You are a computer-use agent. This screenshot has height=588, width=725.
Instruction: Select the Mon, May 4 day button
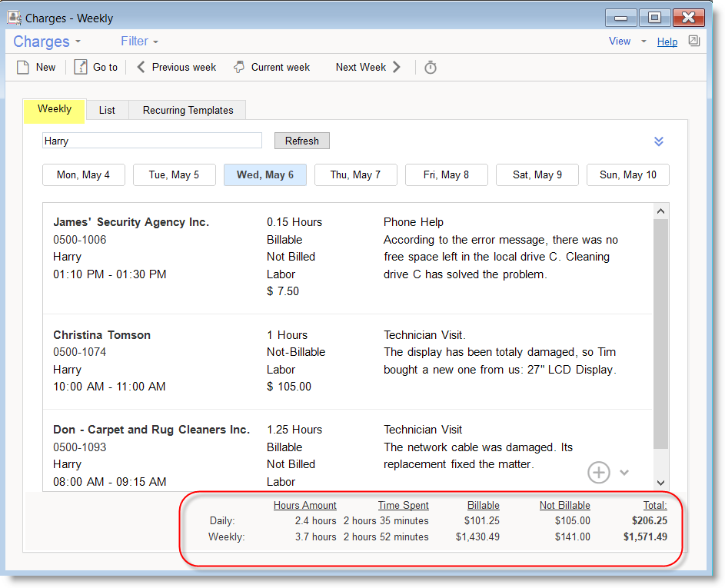[x=83, y=174]
